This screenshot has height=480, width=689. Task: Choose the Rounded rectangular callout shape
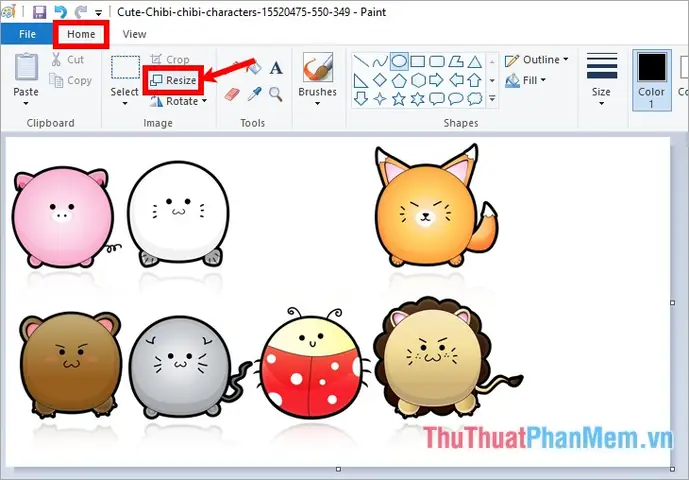pyautogui.click(x=436, y=99)
